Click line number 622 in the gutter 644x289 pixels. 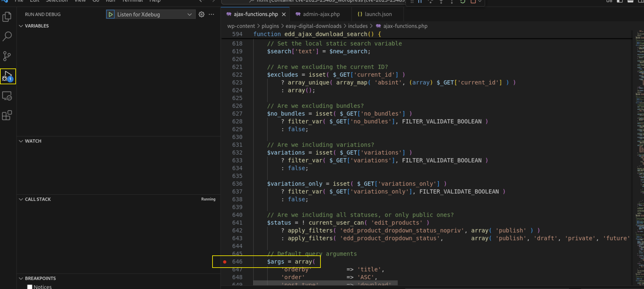(237, 75)
